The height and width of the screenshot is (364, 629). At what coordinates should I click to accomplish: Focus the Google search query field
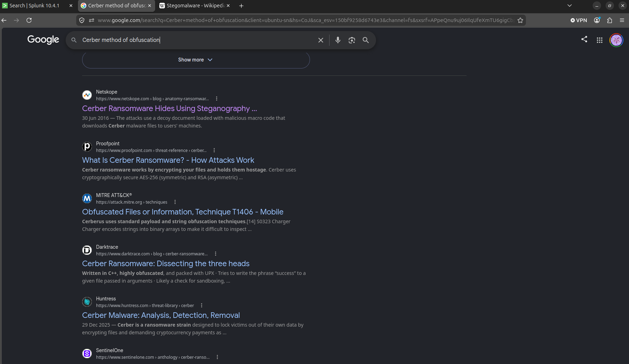(x=197, y=40)
